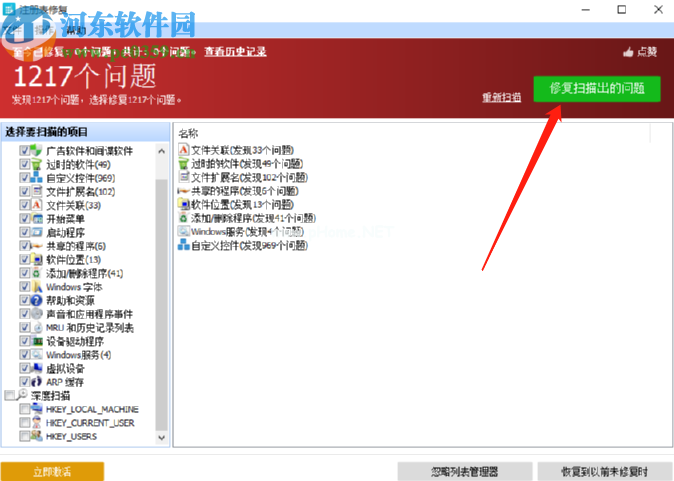Screen dimensions: 674x481
Task: Click the 自定义控件 icon in results list
Action: tap(183, 244)
